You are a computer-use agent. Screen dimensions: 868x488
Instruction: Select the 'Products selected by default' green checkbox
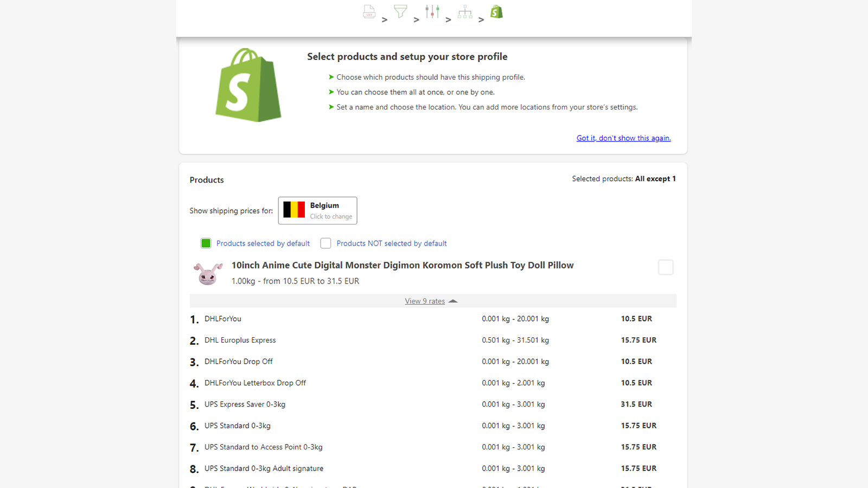[x=206, y=243]
